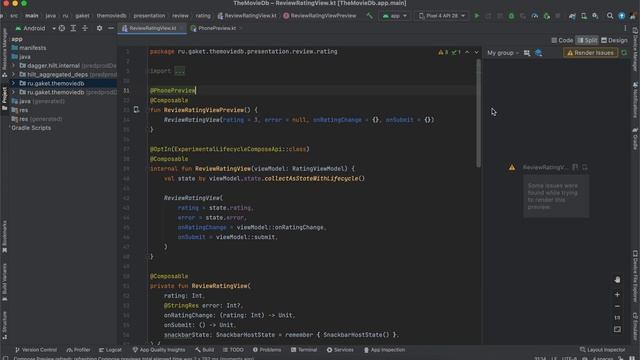Click Apply Changes and Restart Activity icon
The image size is (640, 360).
[x=488, y=16]
